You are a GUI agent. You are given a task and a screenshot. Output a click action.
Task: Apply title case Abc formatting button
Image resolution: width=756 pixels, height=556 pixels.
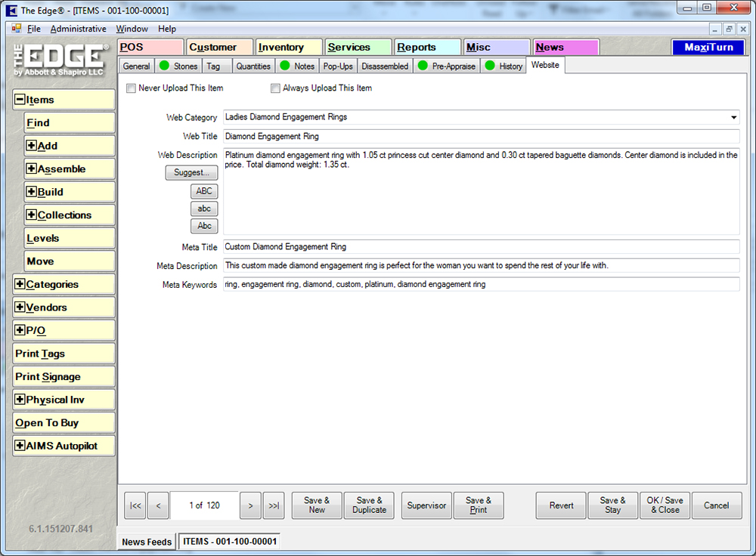coord(204,226)
